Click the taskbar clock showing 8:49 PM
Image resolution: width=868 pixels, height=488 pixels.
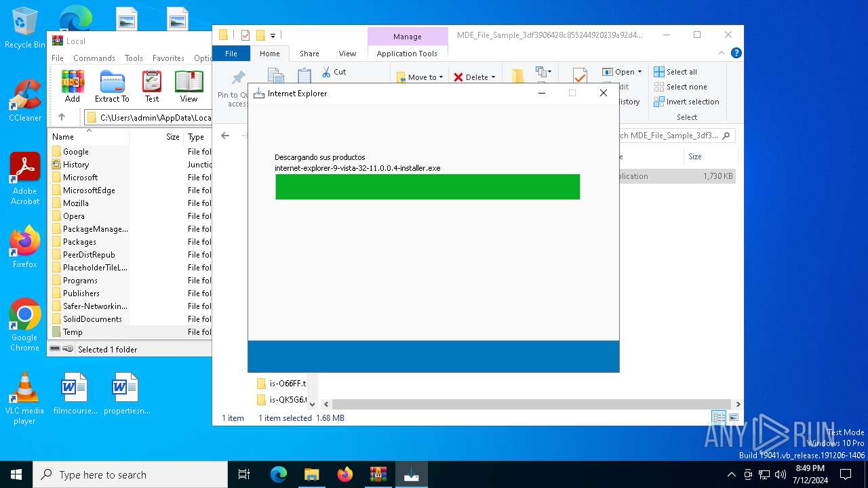pyautogui.click(x=810, y=474)
